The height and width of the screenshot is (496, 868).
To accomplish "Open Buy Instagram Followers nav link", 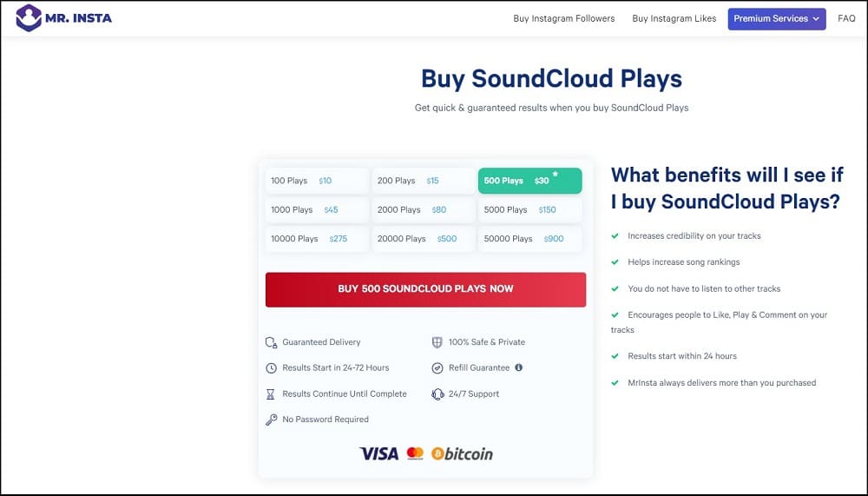I will (563, 19).
